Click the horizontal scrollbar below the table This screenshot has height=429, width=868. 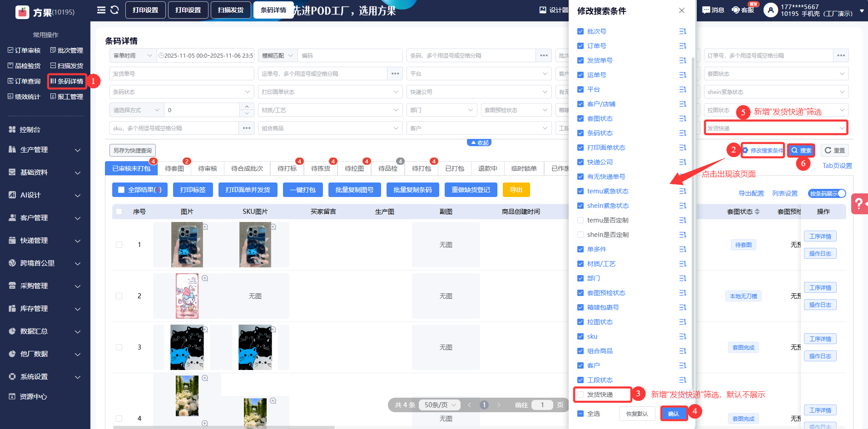(224, 427)
